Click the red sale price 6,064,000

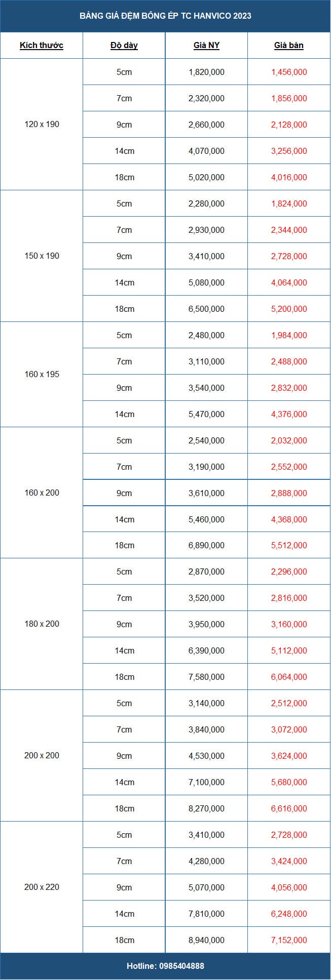289,677
